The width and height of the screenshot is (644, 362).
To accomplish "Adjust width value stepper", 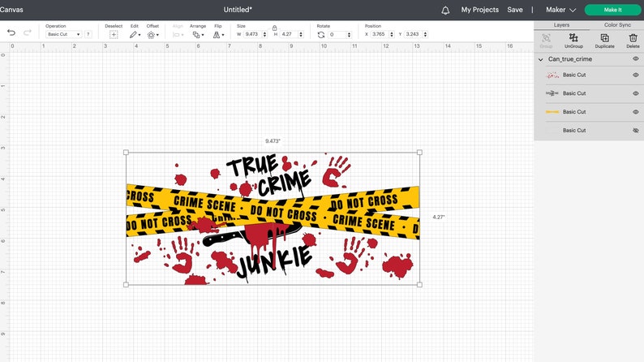I will (x=264, y=34).
